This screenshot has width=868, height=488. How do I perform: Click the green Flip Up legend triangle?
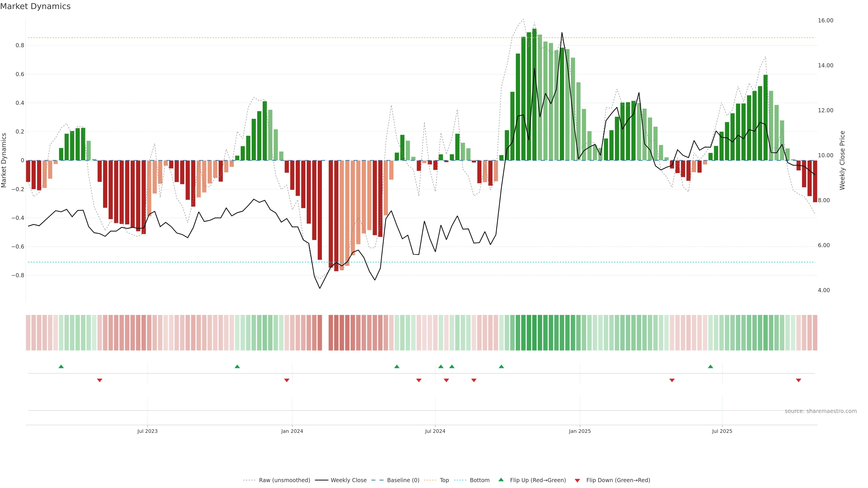[501, 480]
